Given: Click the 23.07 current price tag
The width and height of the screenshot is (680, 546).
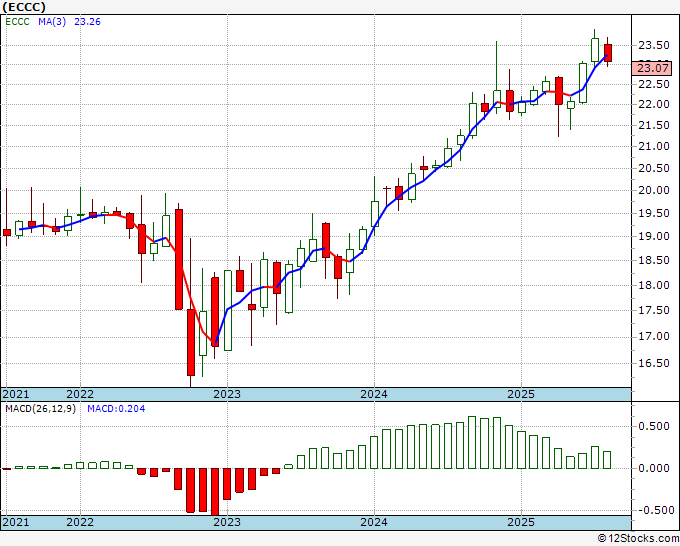Looking at the screenshot, I should 651,68.
